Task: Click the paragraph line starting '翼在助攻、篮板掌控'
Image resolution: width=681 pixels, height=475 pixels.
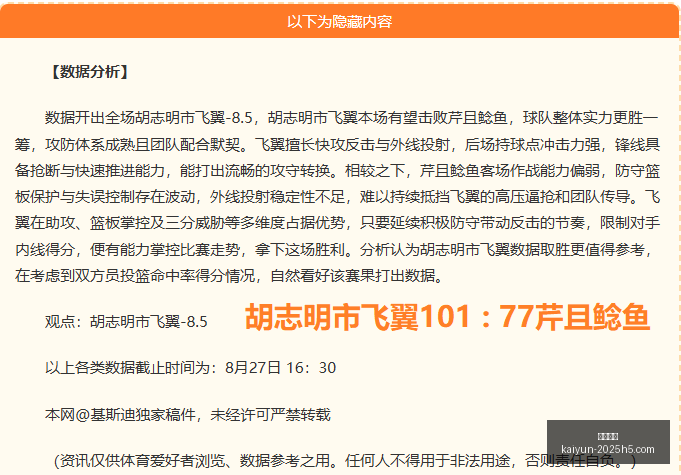Action: [337, 223]
